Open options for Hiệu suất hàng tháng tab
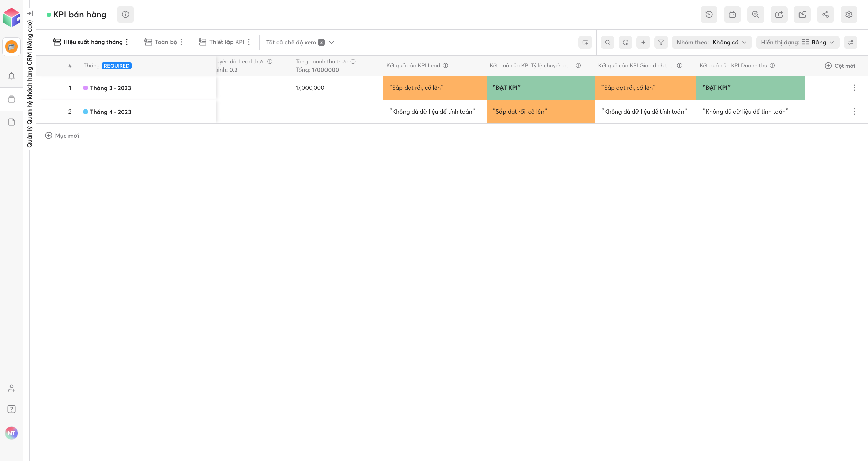 coord(127,42)
